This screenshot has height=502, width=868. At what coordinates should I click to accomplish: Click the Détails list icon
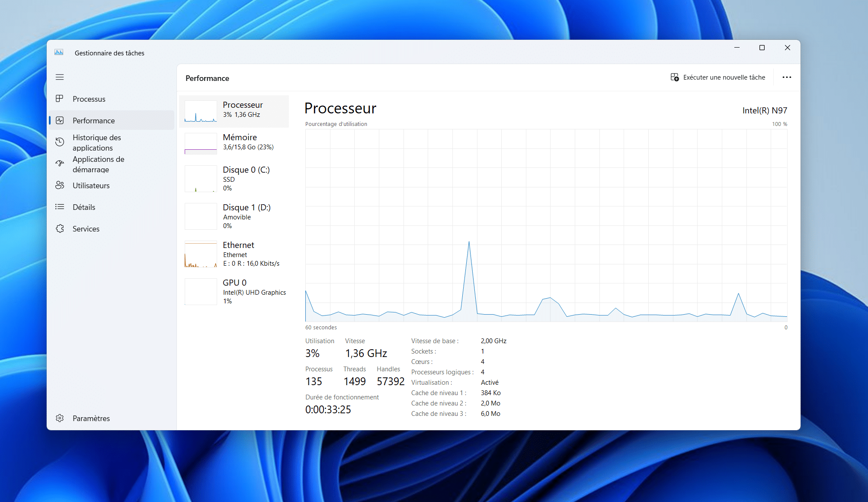click(60, 207)
